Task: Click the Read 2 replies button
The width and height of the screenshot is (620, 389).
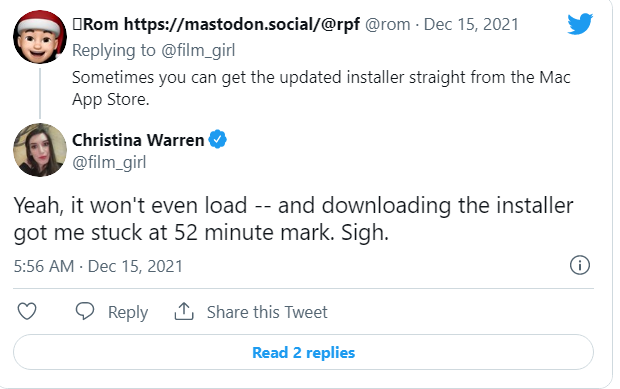Action: [x=303, y=352]
